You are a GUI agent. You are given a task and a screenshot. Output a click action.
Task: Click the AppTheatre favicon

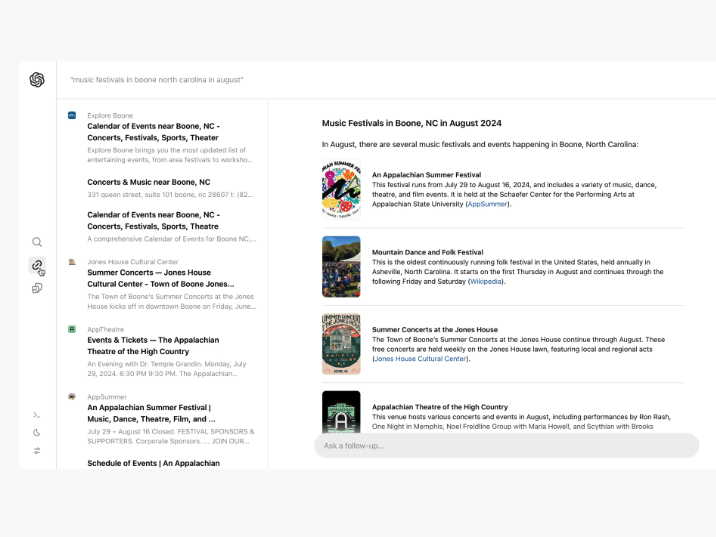pos(72,329)
